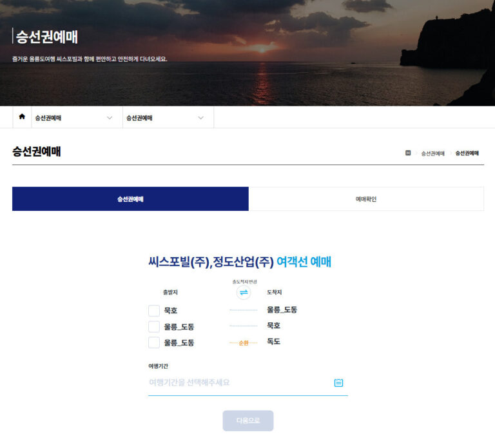
Task: Check the 울릉_도동 to 독도 route checkbox
Action: click(154, 342)
